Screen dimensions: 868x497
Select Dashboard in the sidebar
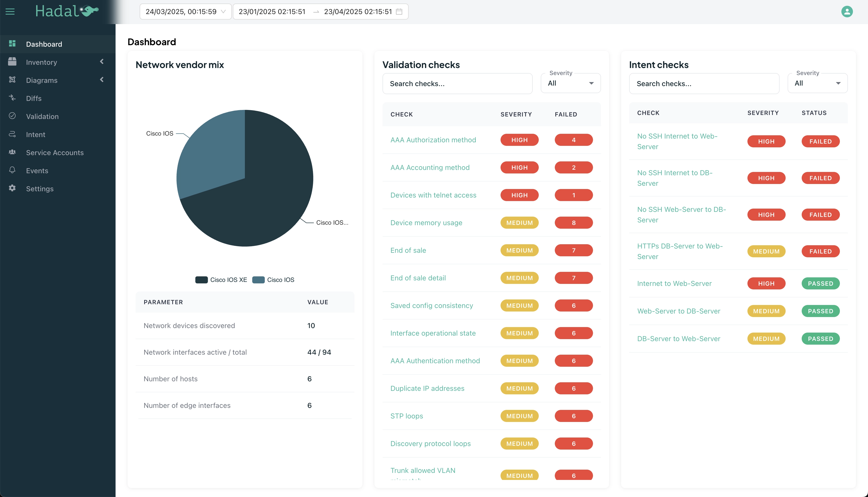click(x=44, y=44)
